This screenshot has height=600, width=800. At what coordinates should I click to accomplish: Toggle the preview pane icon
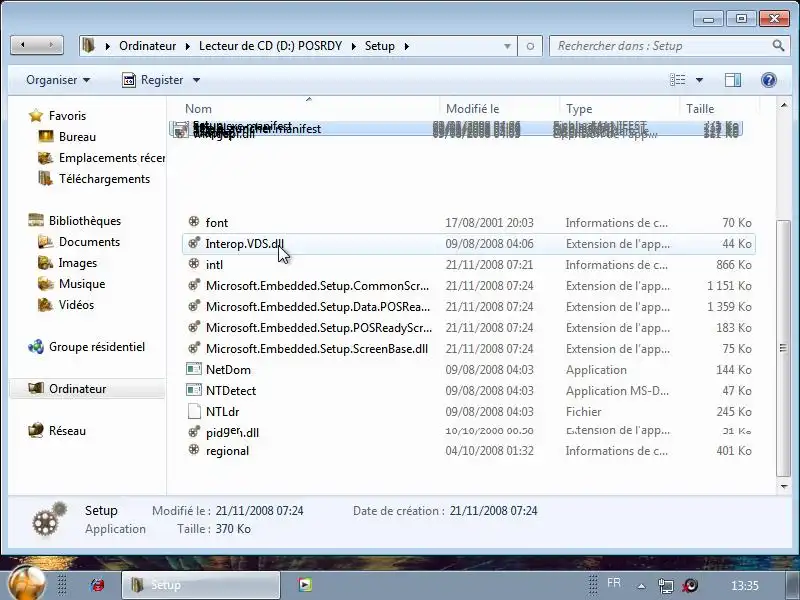click(733, 80)
